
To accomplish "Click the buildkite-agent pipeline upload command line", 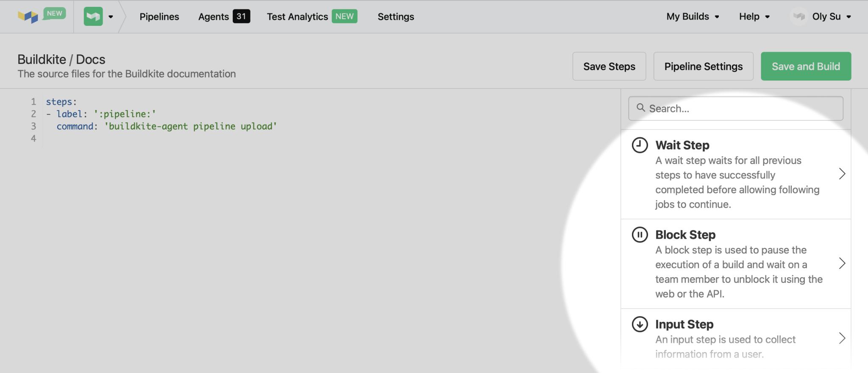I will tap(167, 126).
